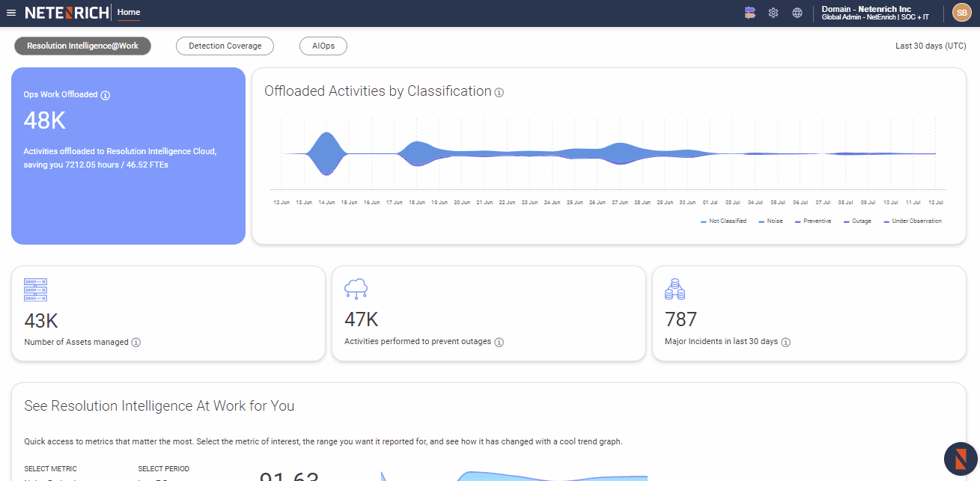
Task: Click the database coins icon above 787
Action: (675, 289)
